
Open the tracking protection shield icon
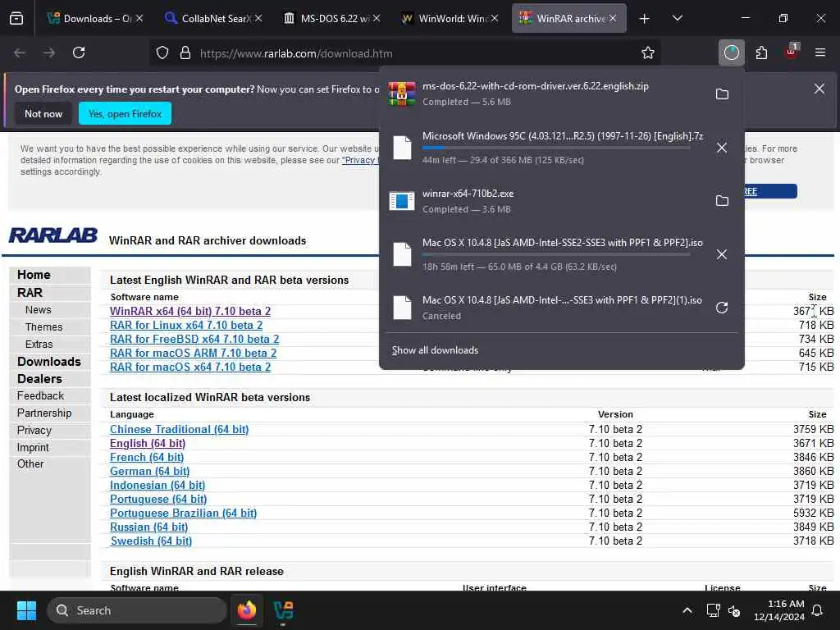click(x=162, y=53)
